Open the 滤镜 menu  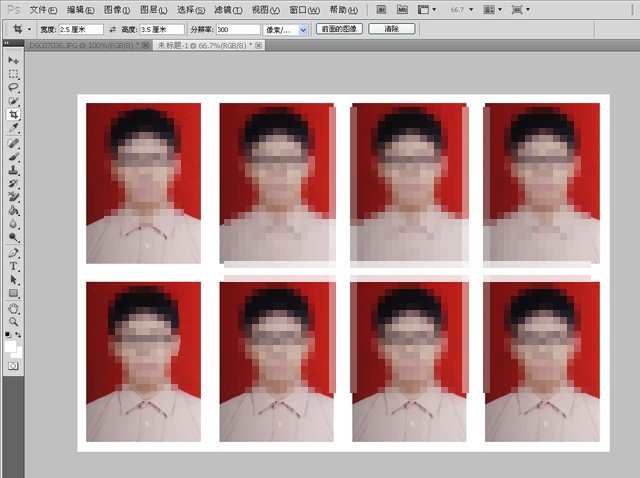point(228,10)
